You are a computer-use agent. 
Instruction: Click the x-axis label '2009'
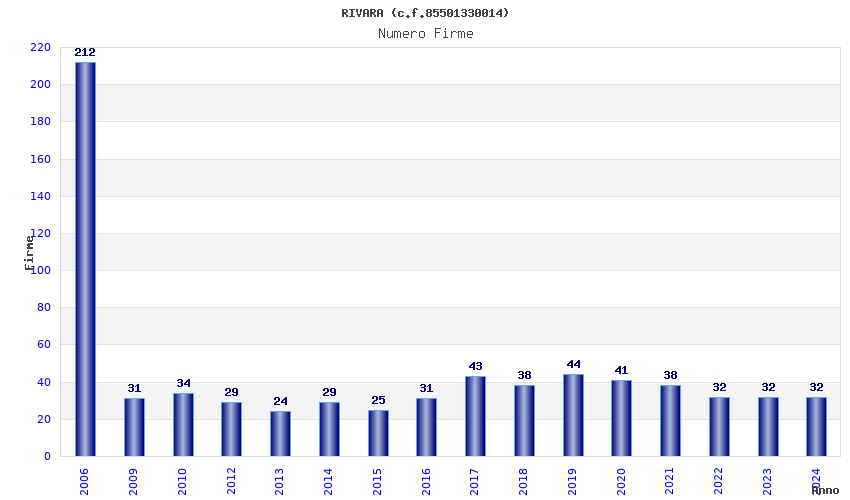[x=133, y=482]
